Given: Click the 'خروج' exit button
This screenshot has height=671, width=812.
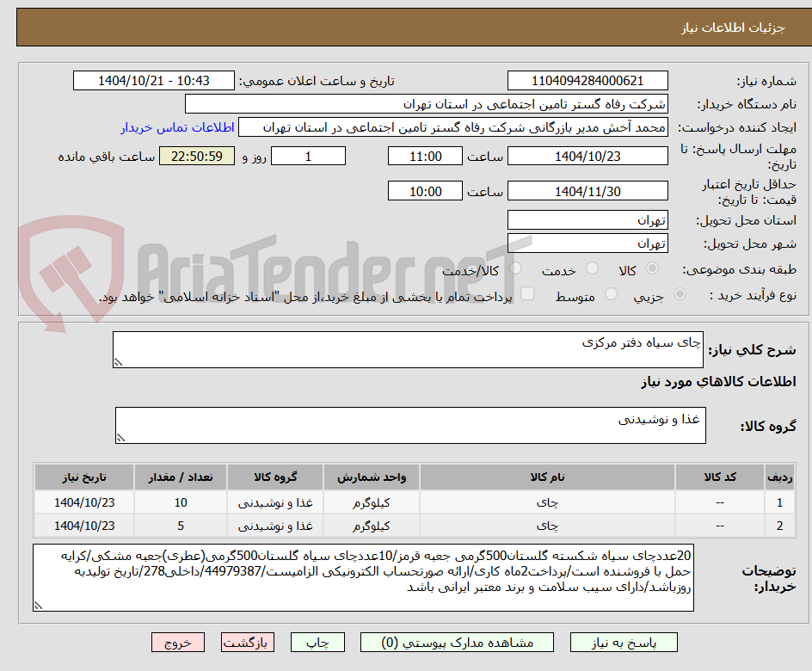Looking at the screenshot, I should (x=178, y=643).
